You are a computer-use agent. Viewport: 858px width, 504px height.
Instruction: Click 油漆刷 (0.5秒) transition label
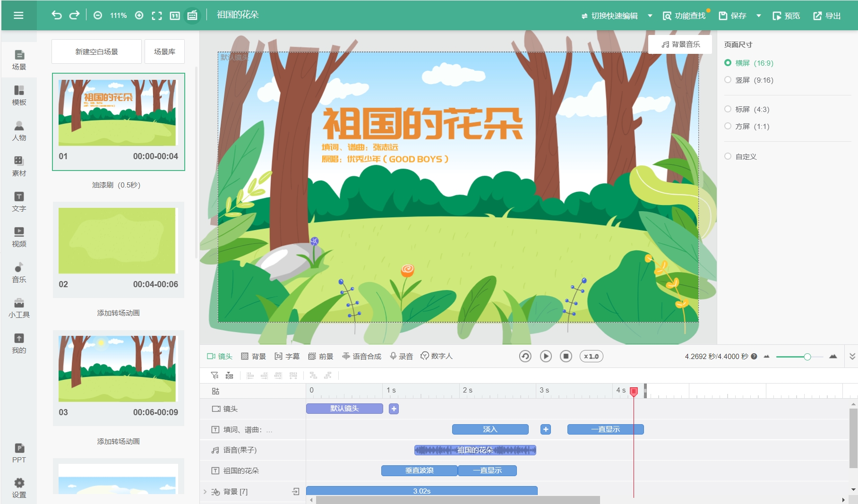[x=116, y=185]
